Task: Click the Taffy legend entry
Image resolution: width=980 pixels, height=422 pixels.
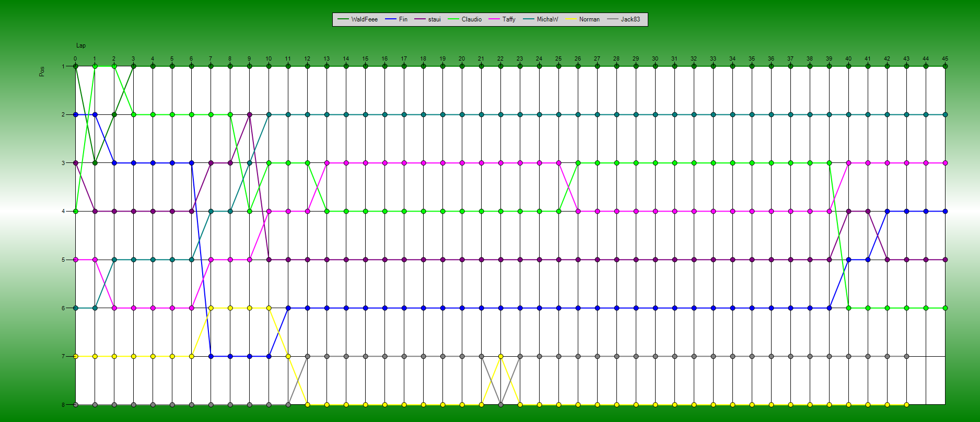Action: pos(509,19)
